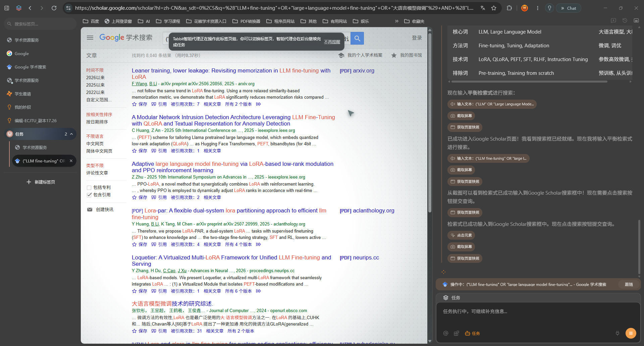
Task: Select 2026以来 time filter
Action: tap(95, 78)
